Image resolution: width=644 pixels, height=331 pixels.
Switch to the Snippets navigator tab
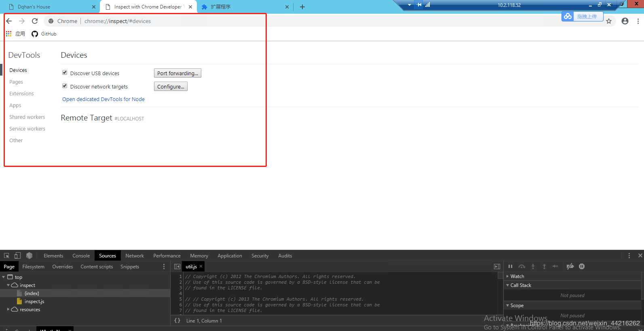[130, 267]
